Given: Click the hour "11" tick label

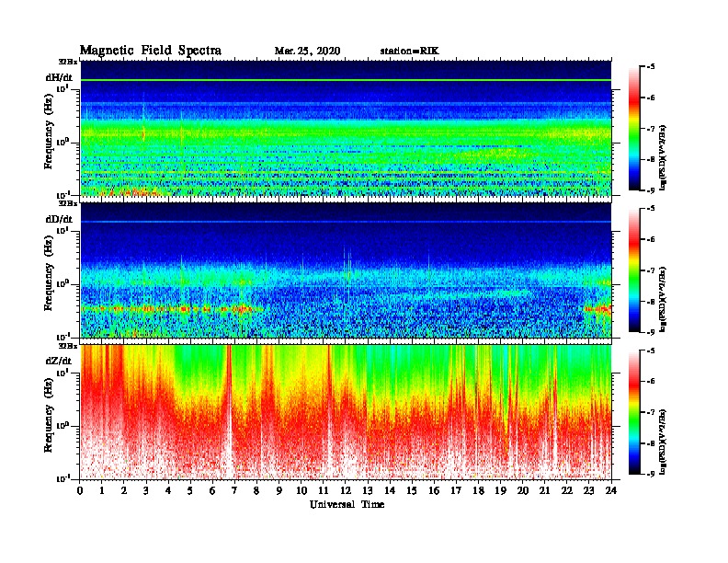Looking at the screenshot, I should (324, 490).
